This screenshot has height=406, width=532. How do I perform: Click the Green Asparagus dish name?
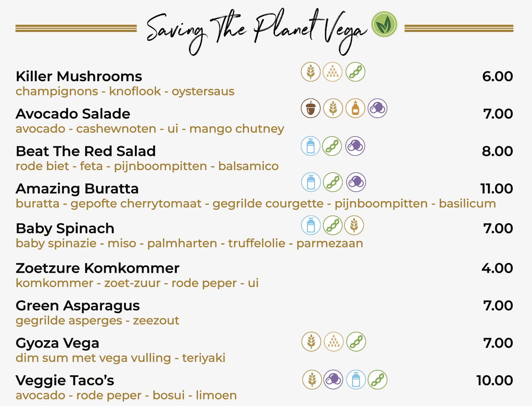pyautogui.click(x=78, y=306)
